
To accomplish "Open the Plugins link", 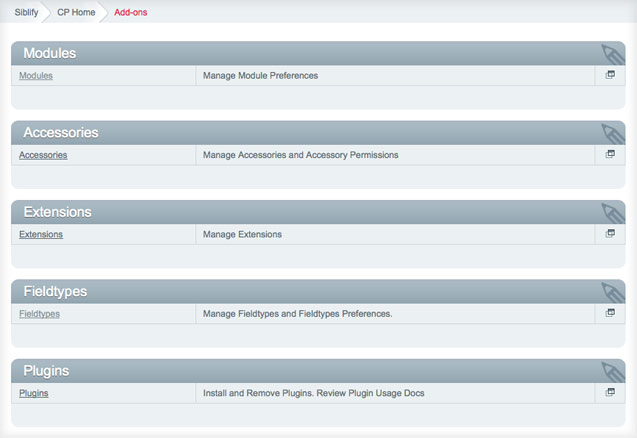I will (x=34, y=393).
